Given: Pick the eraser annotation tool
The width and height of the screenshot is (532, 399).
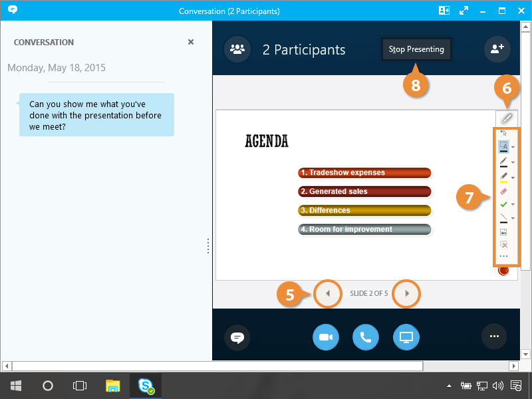Looking at the screenshot, I should [503, 191].
